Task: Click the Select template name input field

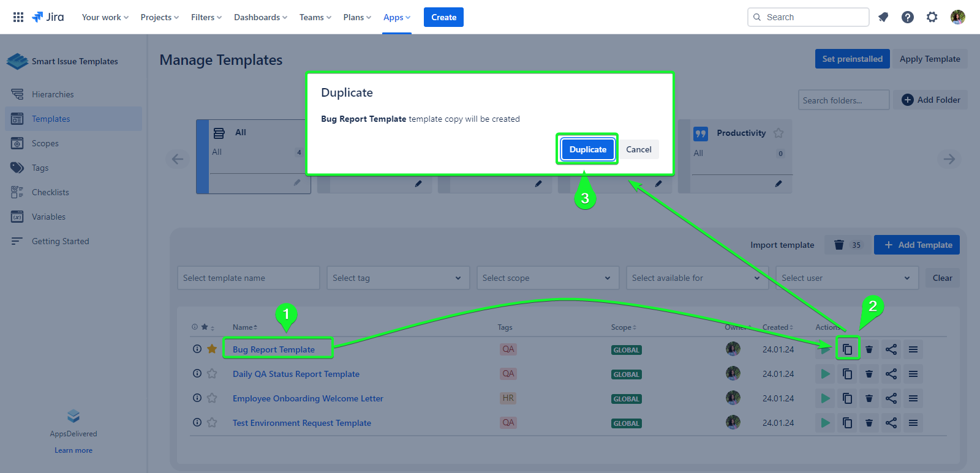Action: click(248, 278)
